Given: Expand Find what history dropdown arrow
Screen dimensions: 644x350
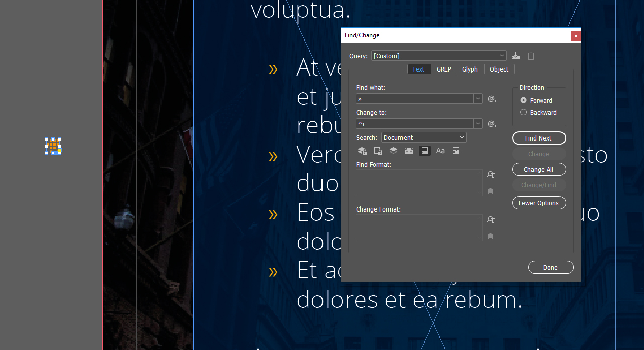Looking at the screenshot, I should coord(478,99).
